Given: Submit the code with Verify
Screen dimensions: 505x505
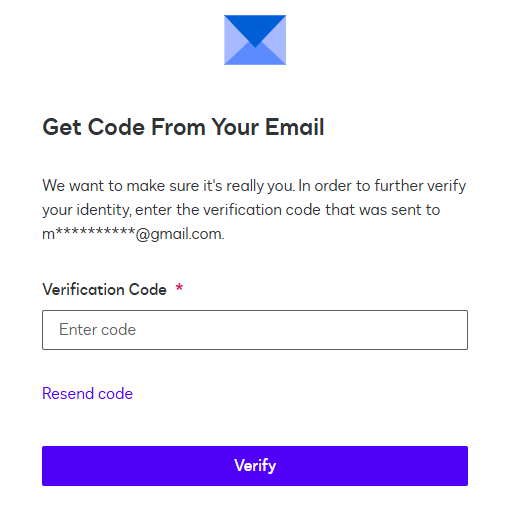Looking at the screenshot, I should click(x=255, y=466).
